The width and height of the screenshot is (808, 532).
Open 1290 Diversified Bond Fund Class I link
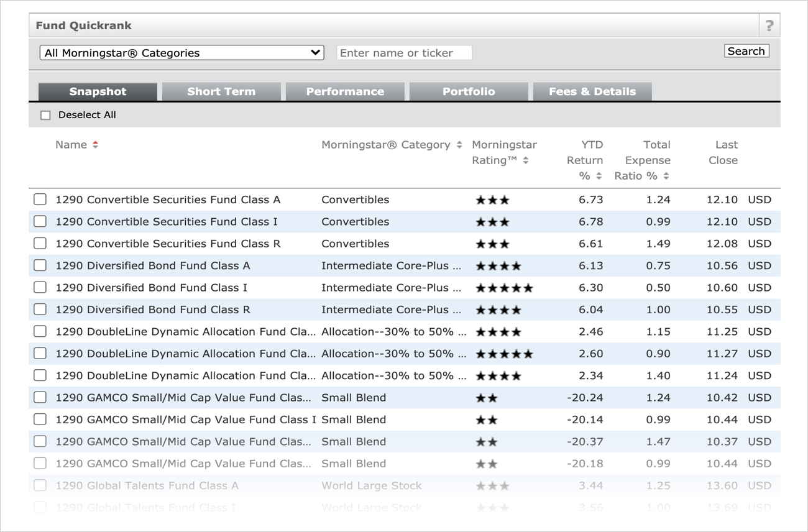(x=152, y=288)
